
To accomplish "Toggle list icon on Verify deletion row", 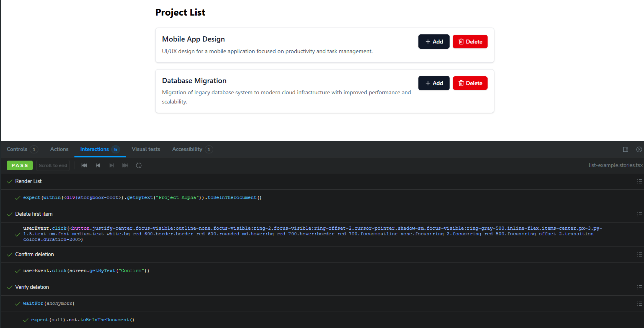I will tap(640, 287).
